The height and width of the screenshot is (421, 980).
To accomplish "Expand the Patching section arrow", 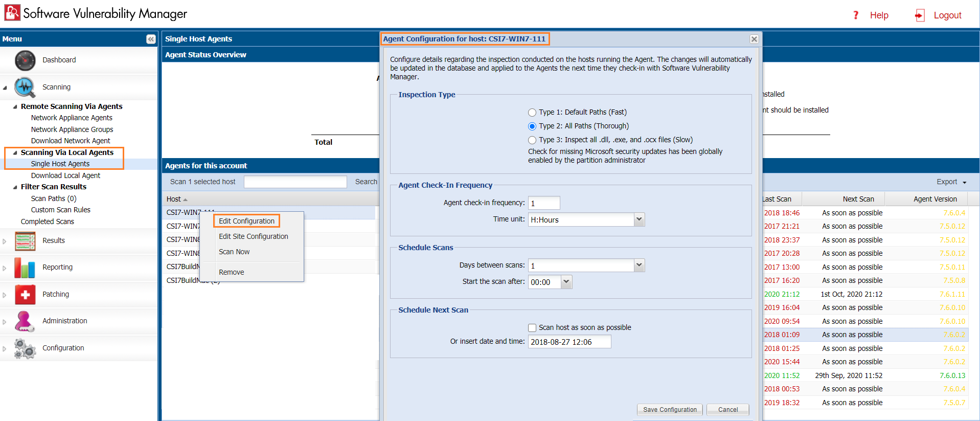I will (5, 295).
